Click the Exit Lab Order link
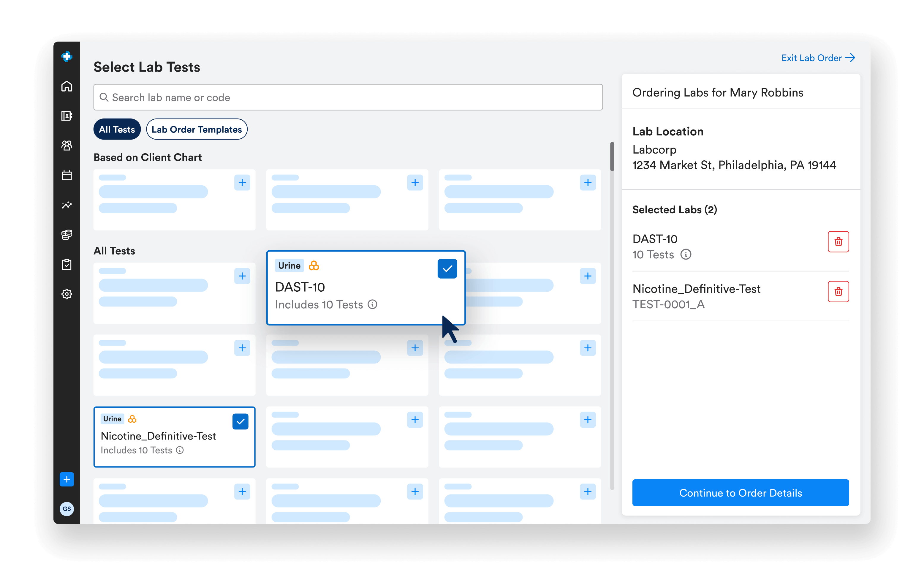The image size is (924, 572). point(818,58)
